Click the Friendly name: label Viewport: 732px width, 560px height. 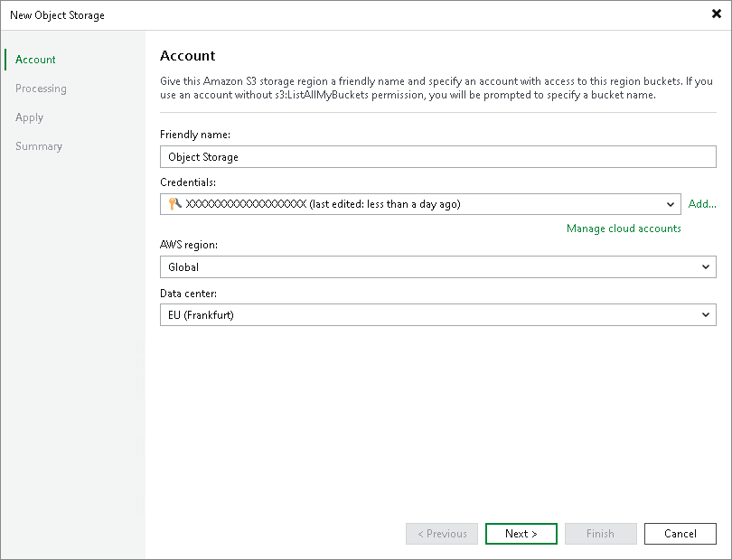coord(195,135)
